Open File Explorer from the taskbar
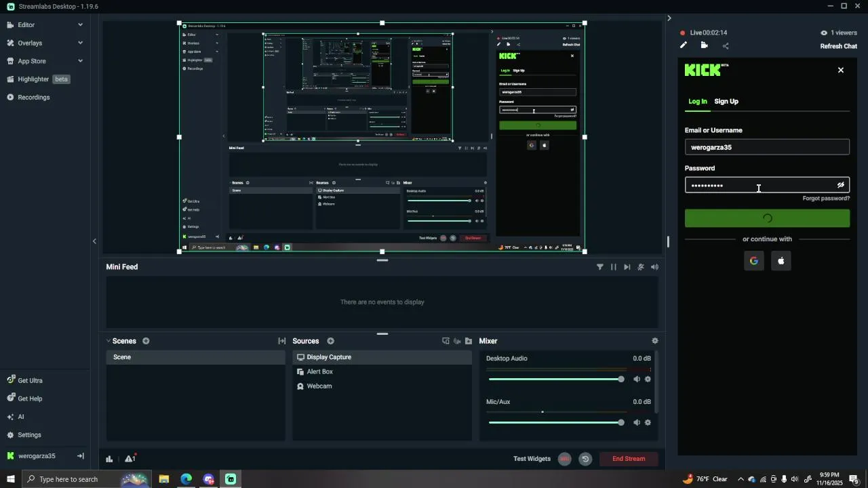Image resolution: width=868 pixels, height=488 pixels. click(164, 479)
